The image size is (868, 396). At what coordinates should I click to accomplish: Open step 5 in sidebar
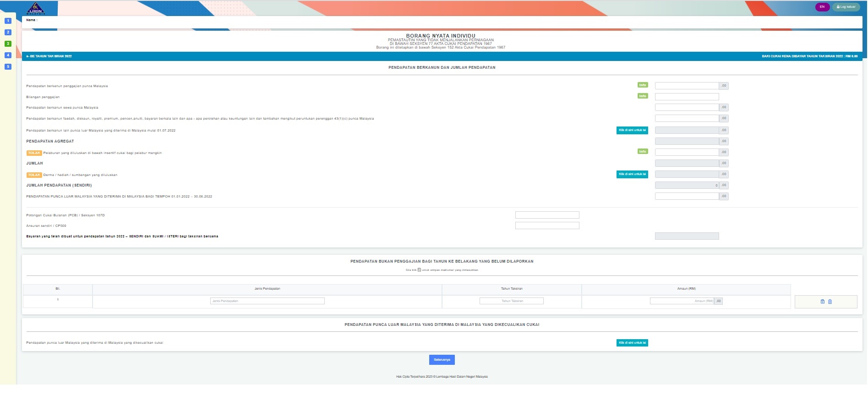[8, 66]
